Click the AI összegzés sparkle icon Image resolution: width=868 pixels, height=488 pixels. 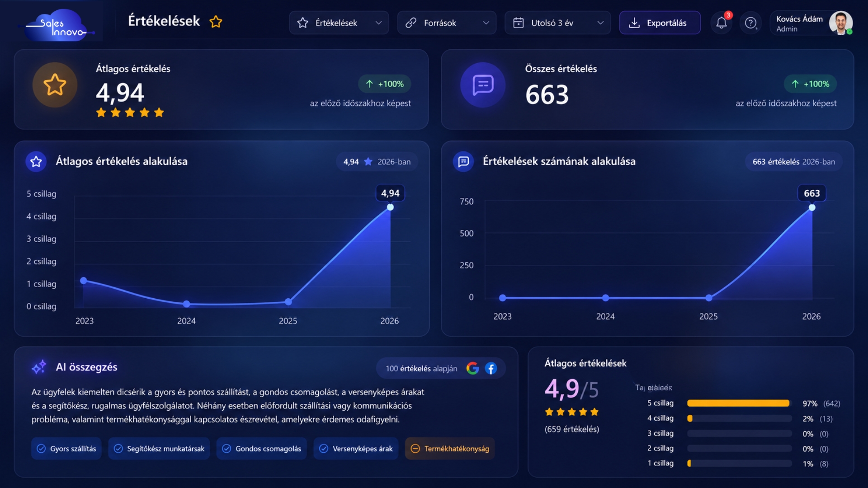(39, 367)
